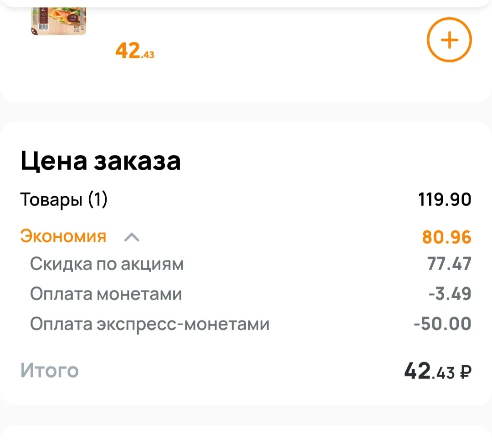Screen dimensions: 492x448
Task: Select Оплата экспресс-монетами line
Action: click(150, 324)
